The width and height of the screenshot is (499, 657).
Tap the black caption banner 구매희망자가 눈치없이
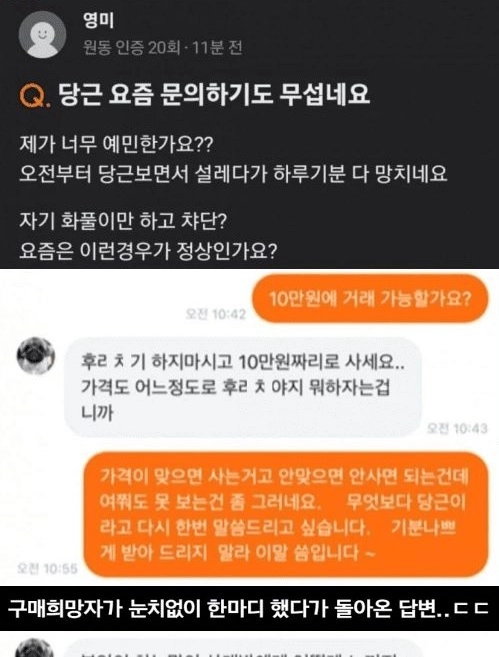point(249,608)
